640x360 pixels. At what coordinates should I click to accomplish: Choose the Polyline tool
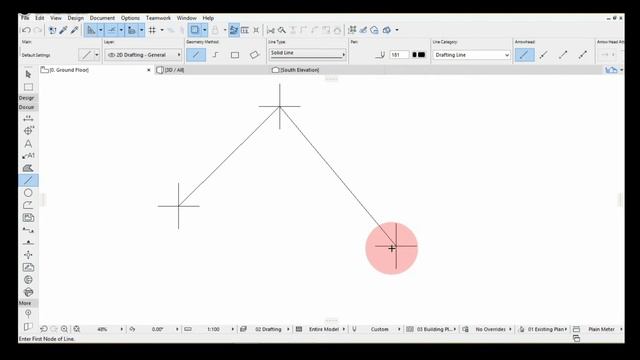point(28,205)
